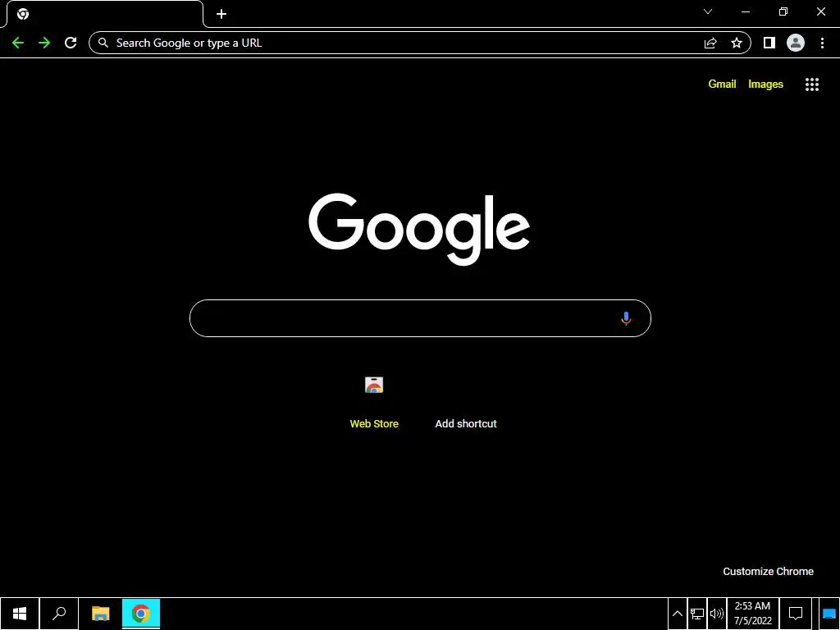Go back using the green back arrow

pyautogui.click(x=18, y=43)
